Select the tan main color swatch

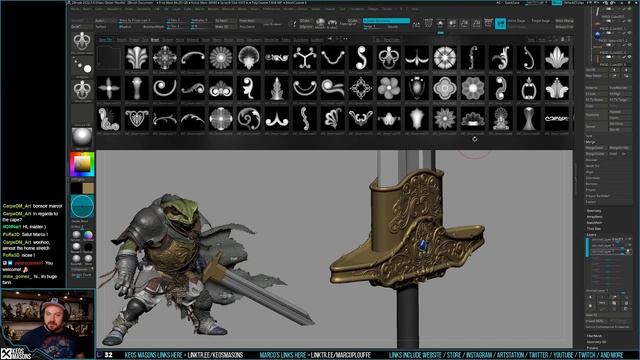pyautogui.click(x=88, y=188)
